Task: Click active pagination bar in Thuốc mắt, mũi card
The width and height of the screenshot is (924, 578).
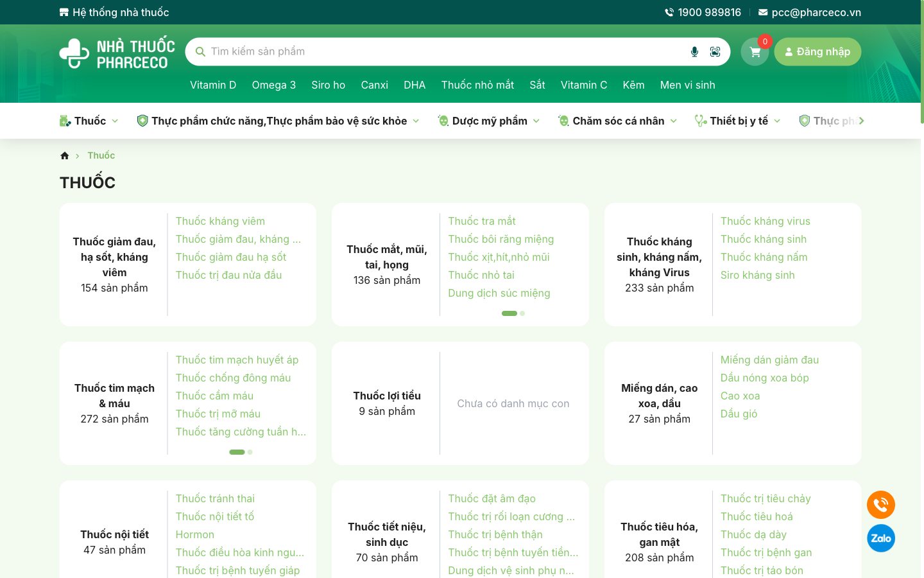Action: [x=509, y=313]
